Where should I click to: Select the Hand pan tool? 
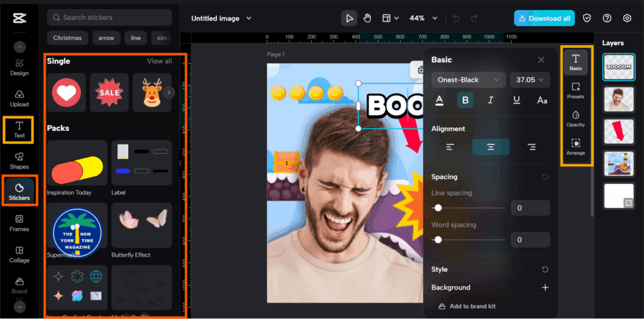pos(367,18)
